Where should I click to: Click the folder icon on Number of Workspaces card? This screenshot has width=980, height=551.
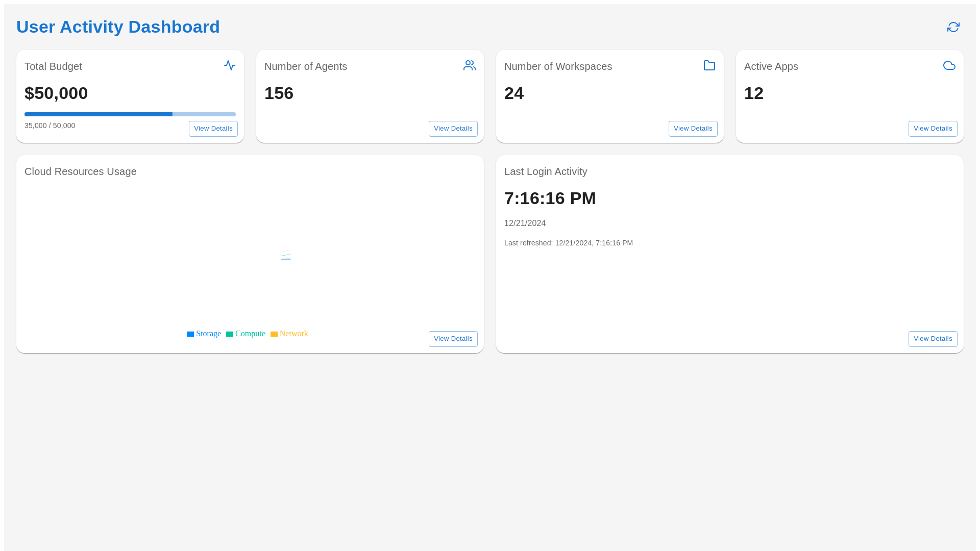pyautogui.click(x=709, y=65)
